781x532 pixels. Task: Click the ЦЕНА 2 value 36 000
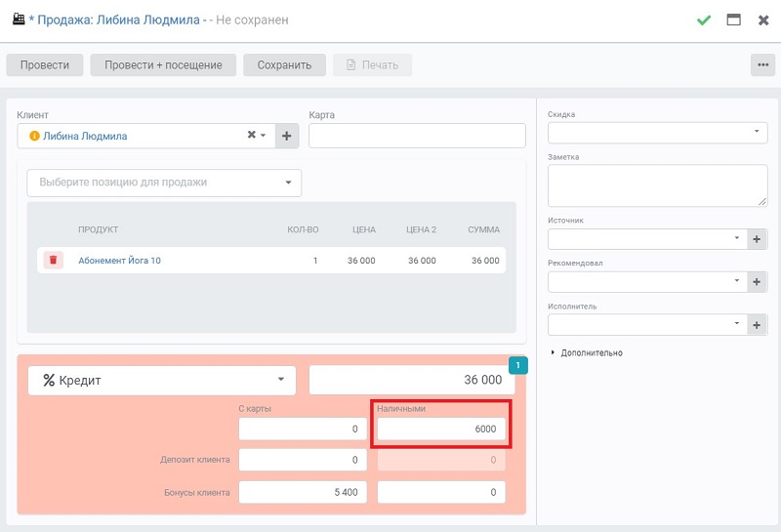click(422, 261)
